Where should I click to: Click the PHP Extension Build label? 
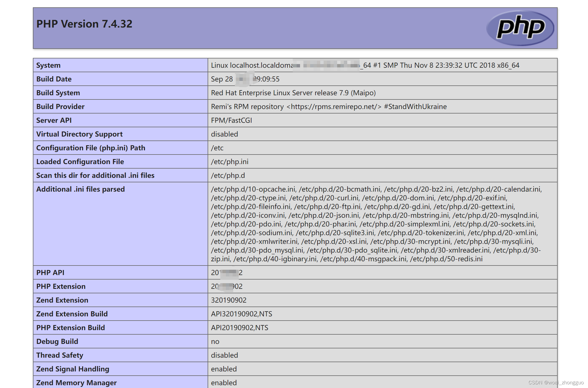click(70, 328)
